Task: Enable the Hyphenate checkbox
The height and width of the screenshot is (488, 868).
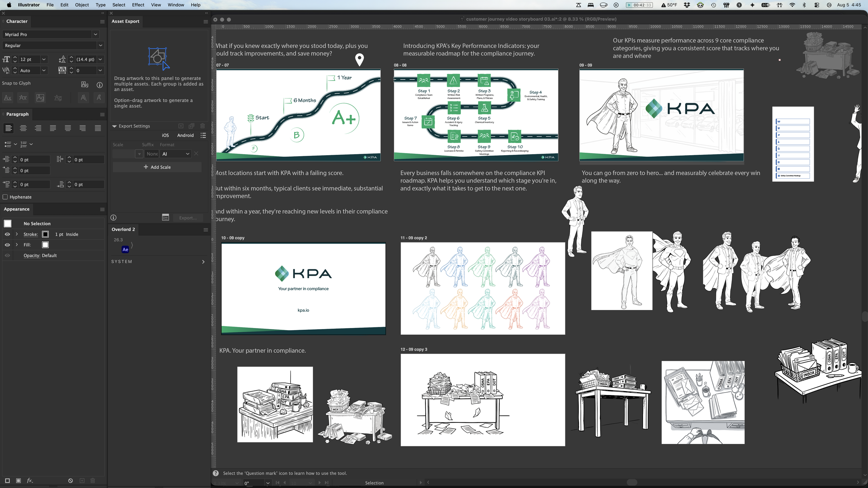Action: pos(5,197)
